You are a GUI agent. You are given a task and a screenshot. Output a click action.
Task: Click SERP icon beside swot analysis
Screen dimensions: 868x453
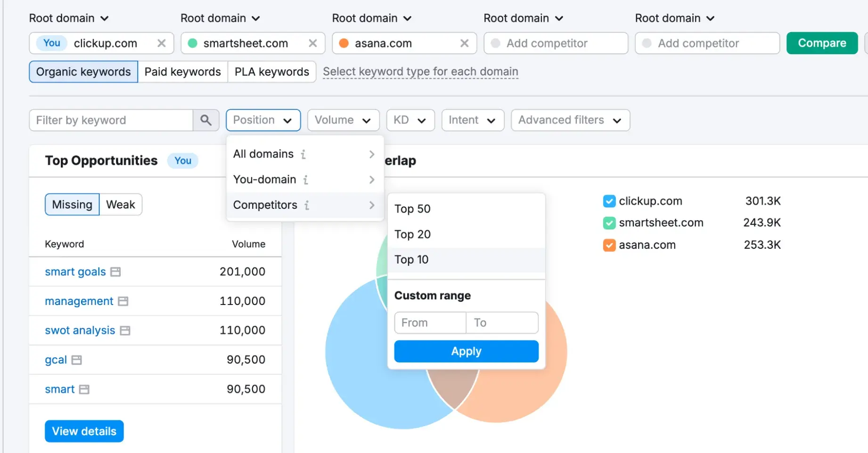125,331
